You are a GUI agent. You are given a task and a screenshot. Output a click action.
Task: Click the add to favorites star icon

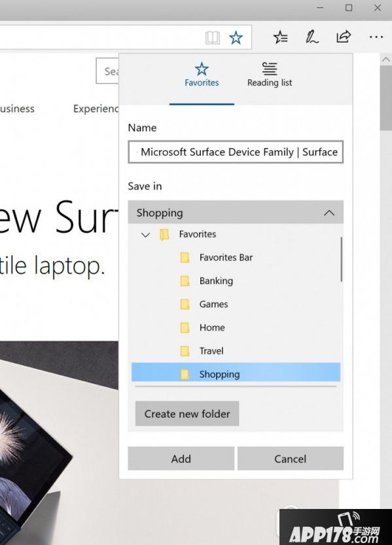coord(236,37)
